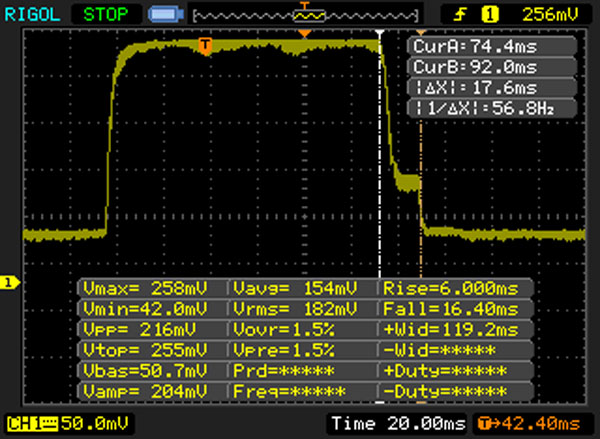
Task: Select the Rise=6.000ms measurement
Action: 456,287
